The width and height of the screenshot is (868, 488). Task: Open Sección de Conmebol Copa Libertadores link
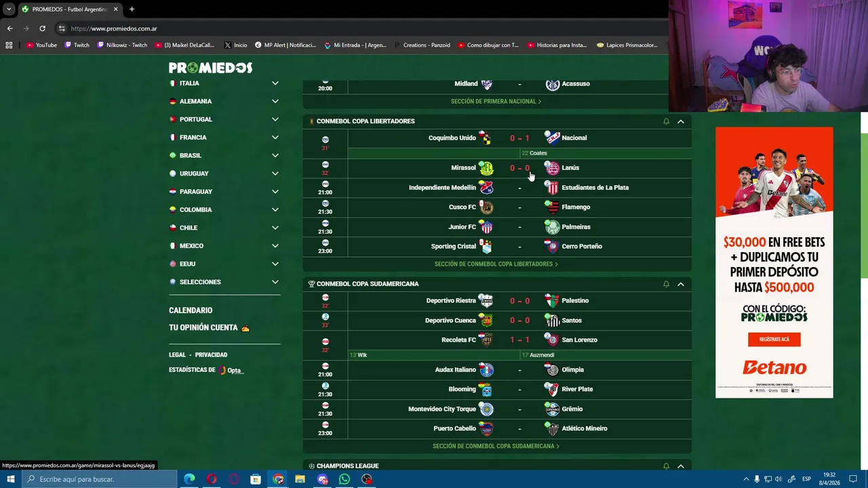click(496, 264)
